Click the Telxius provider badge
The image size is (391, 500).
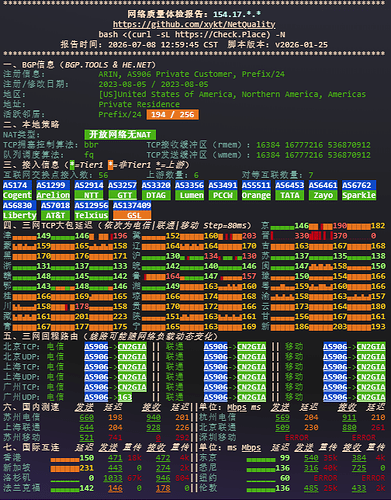coord(91,215)
